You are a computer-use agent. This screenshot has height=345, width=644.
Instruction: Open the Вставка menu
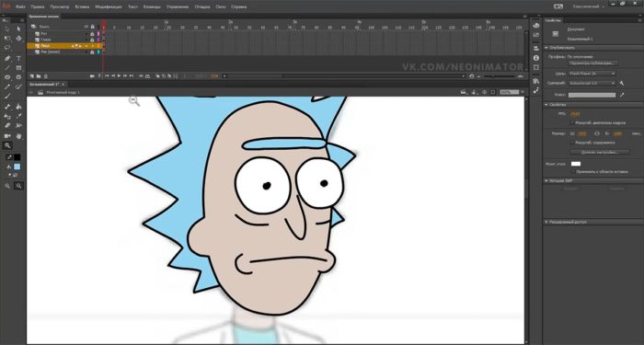click(x=82, y=7)
